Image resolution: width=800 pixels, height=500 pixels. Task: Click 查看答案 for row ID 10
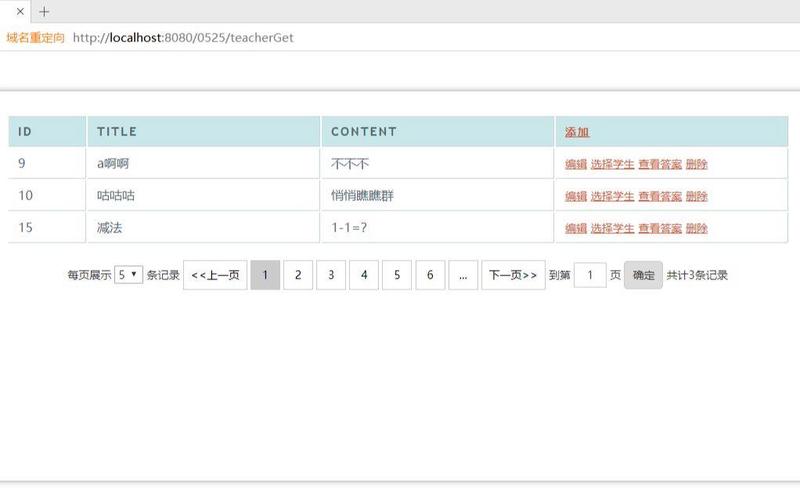click(x=660, y=196)
